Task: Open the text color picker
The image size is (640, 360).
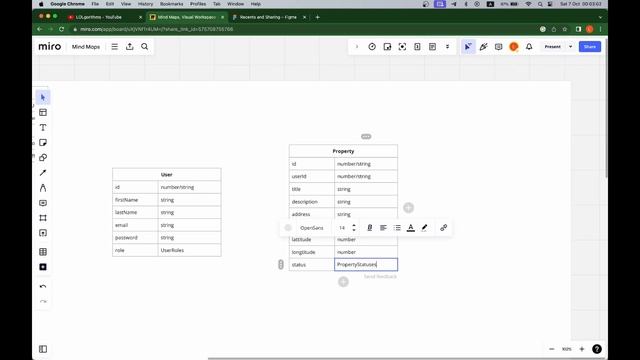Action: click(411, 228)
